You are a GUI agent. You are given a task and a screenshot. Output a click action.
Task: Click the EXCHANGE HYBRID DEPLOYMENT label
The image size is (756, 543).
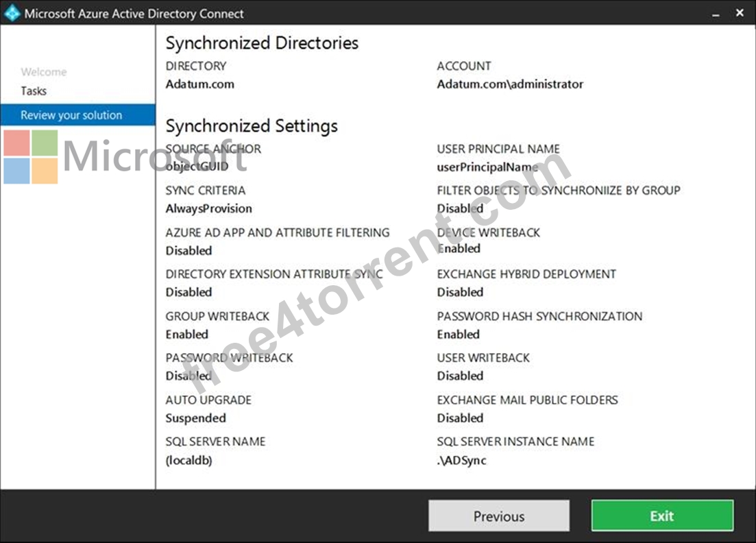point(527,274)
